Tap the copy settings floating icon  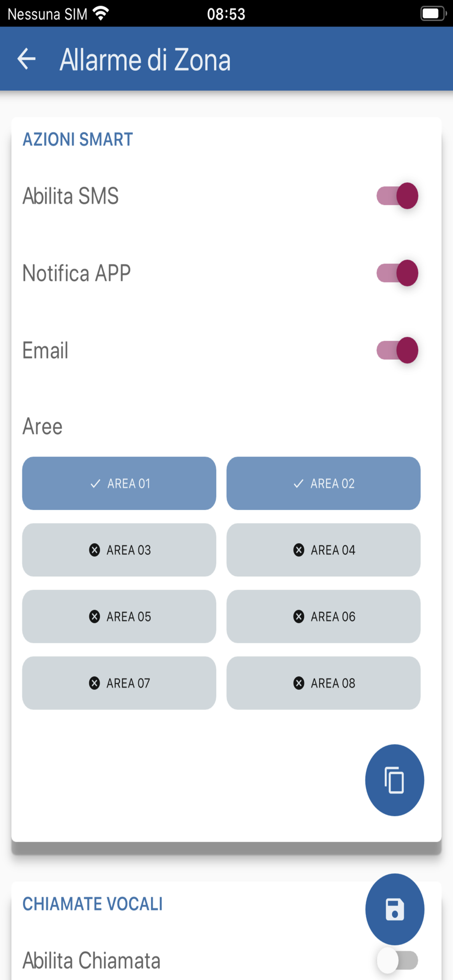pyautogui.click(x=395, y=780)
